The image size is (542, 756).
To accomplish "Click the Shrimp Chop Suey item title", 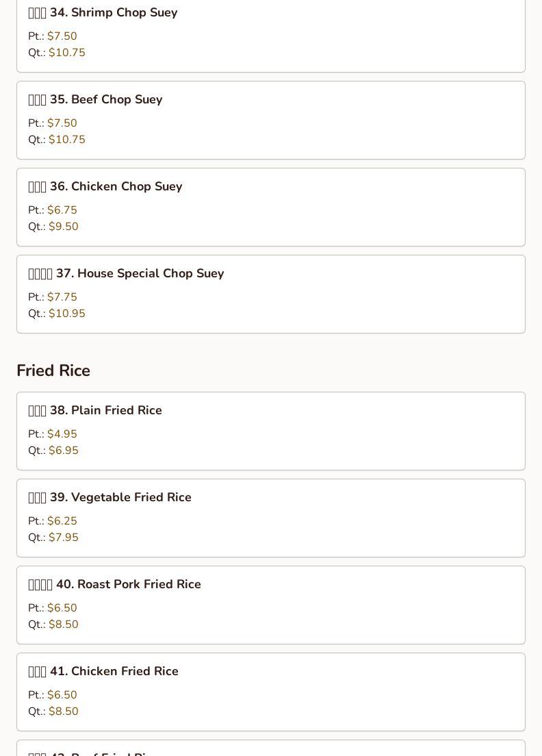I will tap(113, 12).
